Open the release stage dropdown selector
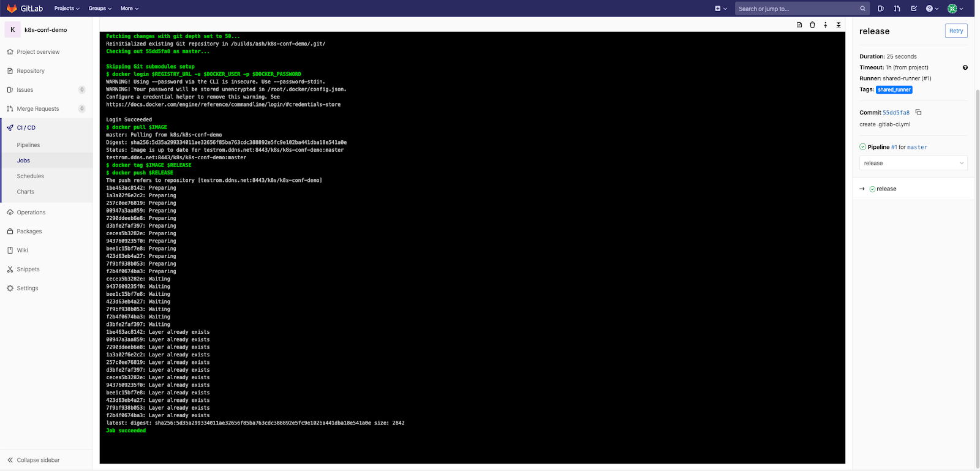This screenshot has width=980, height=471. [x=913, y=163]
